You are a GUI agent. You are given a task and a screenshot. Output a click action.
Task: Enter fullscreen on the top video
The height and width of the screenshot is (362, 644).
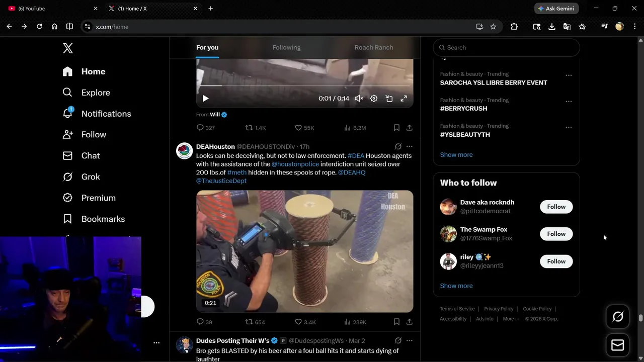[x=404, y=99]
